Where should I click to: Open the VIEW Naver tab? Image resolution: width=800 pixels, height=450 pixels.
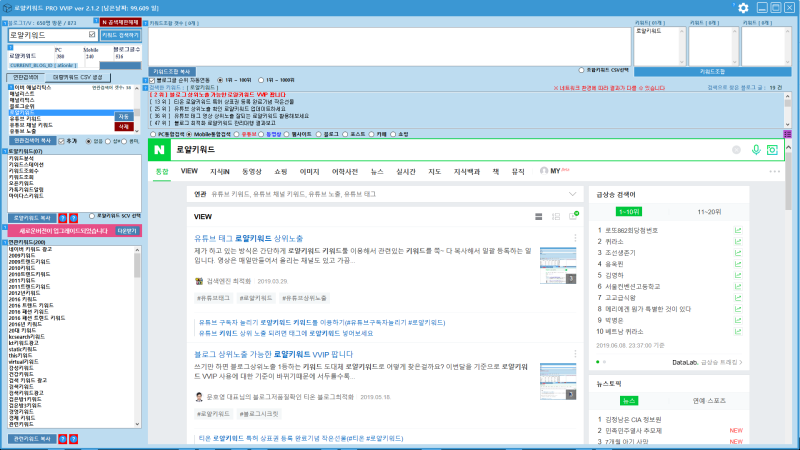click(189, 171)
